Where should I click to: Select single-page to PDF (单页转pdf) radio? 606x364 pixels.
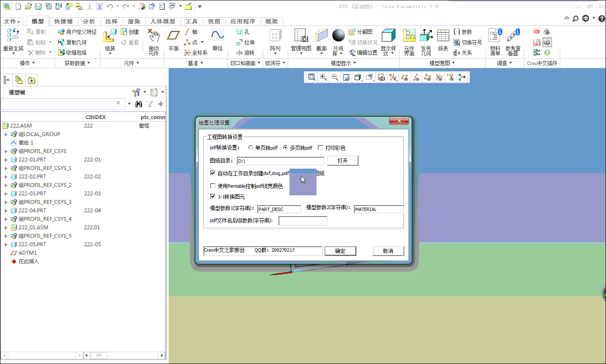(x=251, y=147)
